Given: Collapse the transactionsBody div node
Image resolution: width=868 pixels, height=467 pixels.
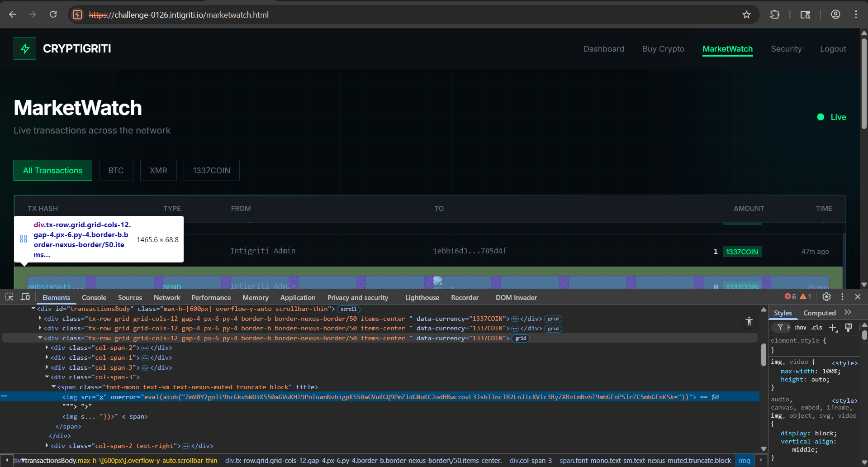Looking at the screenshot, I should click(33, 309).
